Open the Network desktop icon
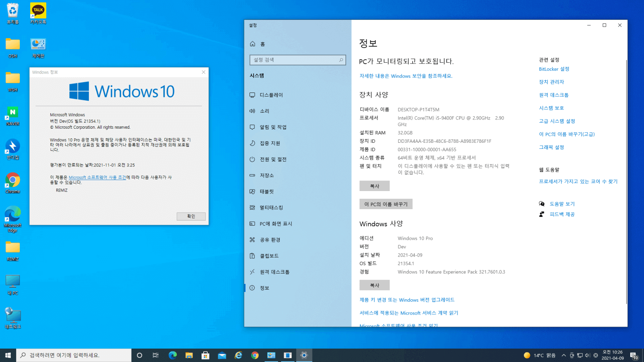The width and height of the screenshot is (644, 362). [12, 319]
